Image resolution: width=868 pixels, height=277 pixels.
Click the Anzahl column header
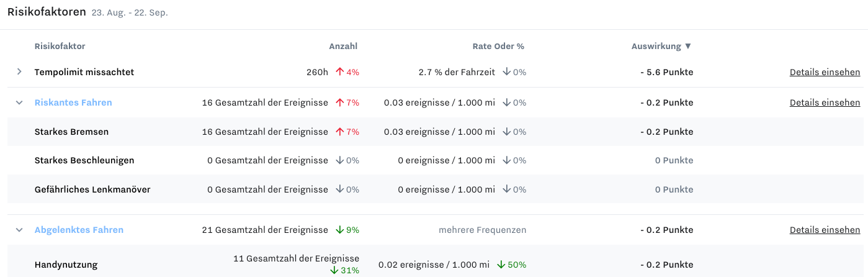[x=343, y=47]
